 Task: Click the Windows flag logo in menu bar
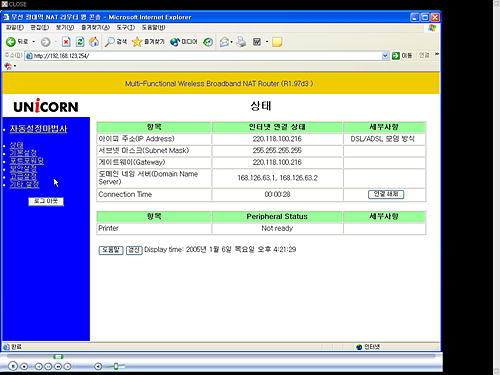click(432, 28)
